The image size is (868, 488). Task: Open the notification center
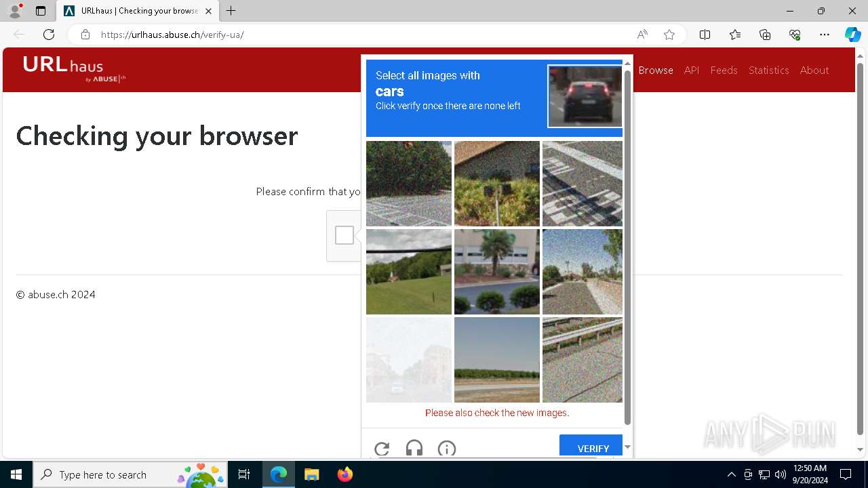(x=846, y=474)
